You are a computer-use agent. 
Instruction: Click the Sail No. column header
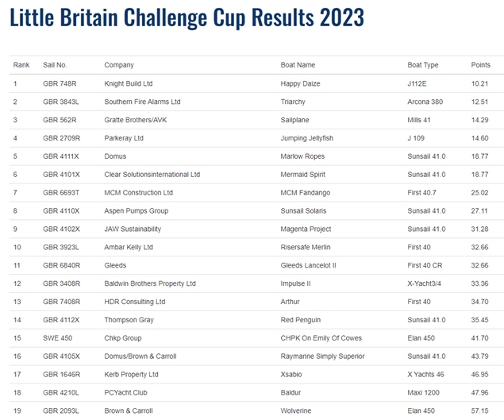[55, 65]
